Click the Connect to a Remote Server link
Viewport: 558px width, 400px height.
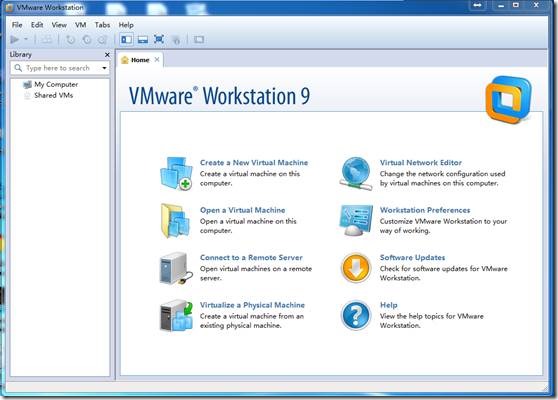tap(251, 257)
